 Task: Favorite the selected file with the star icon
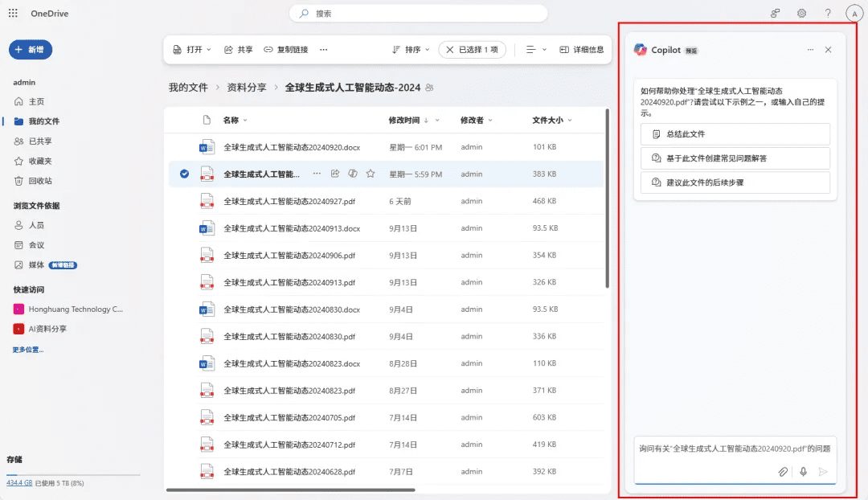click(371, 174)
